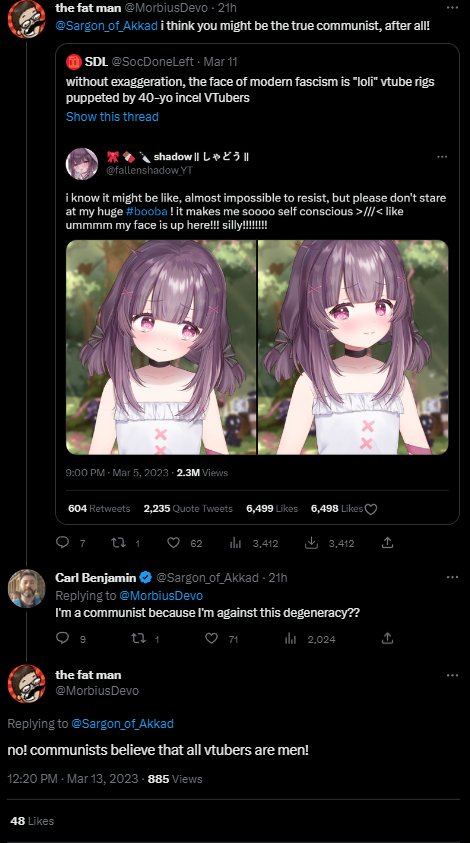
Task: Open Show this thread link
Action: 112,117
